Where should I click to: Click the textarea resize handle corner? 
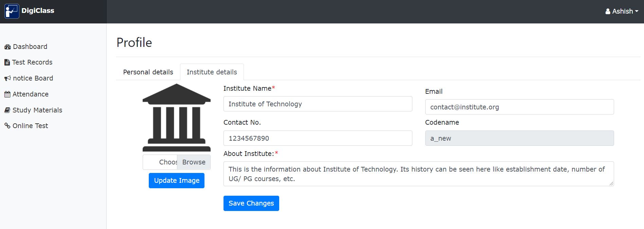point(611,183)
